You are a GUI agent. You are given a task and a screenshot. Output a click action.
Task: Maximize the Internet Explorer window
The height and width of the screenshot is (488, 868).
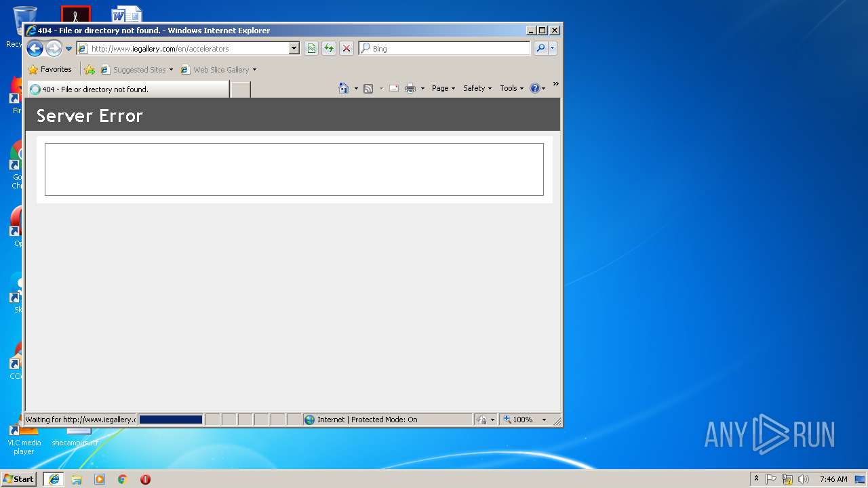click(x=542, y=30)
